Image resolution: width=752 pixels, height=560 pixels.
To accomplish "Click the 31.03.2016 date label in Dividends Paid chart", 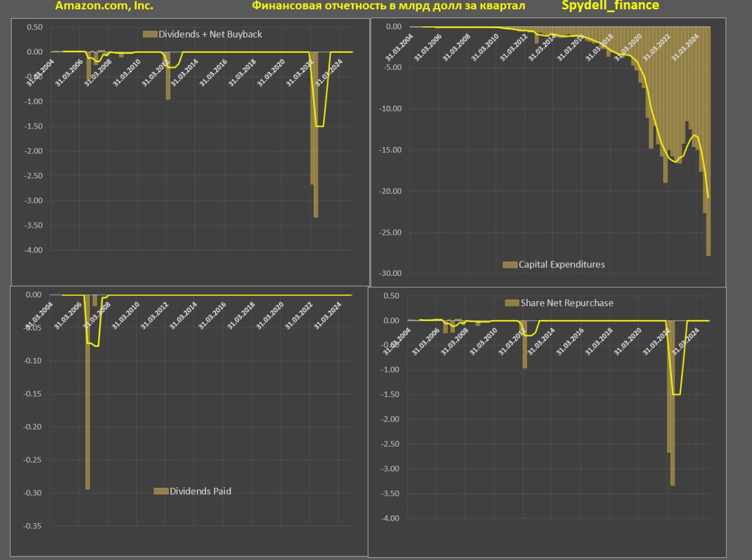I will [212, 316].
